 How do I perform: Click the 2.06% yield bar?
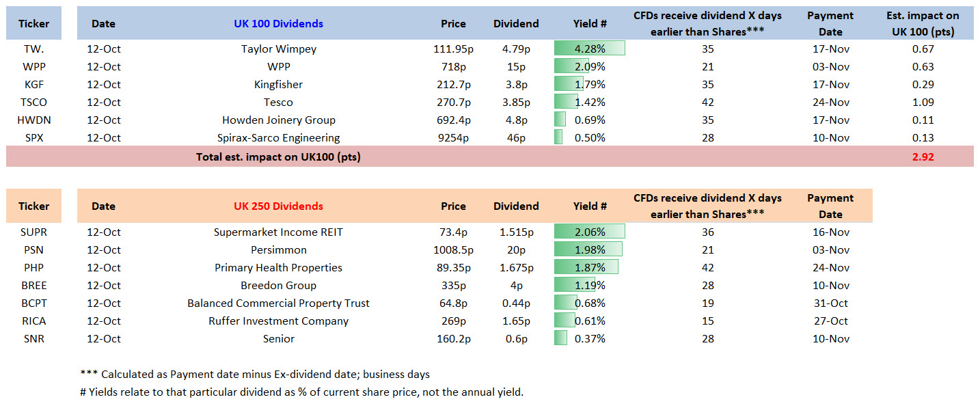pyautogui.click(x=590, y=232)
